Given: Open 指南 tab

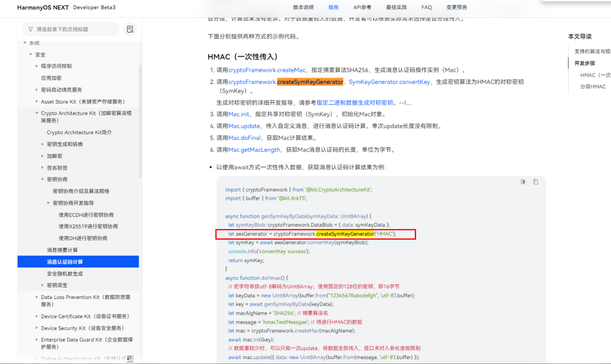Looking at the screenshot, I should pos(334,7).
